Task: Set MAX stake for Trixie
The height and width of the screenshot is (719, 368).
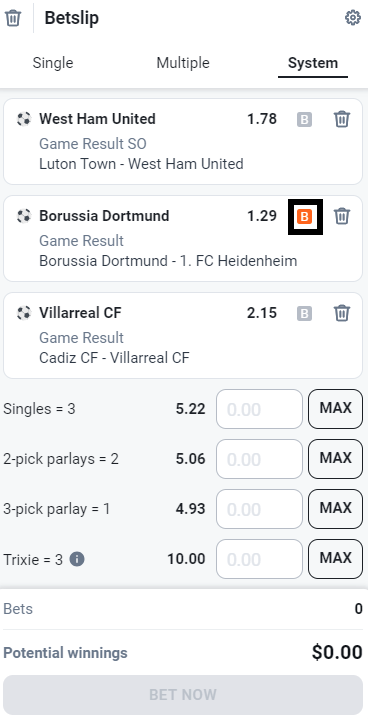Action: 335,559
